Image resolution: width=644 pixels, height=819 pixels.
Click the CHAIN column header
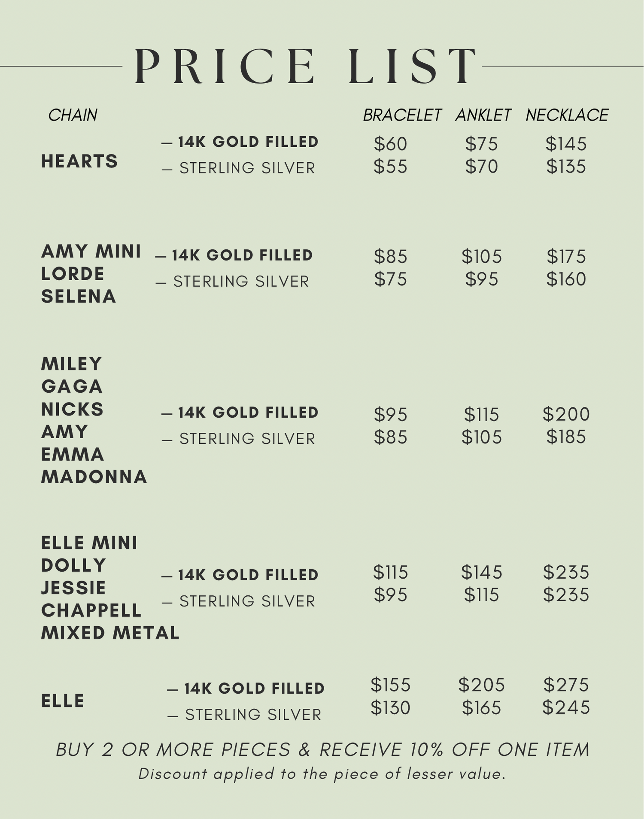73,115
